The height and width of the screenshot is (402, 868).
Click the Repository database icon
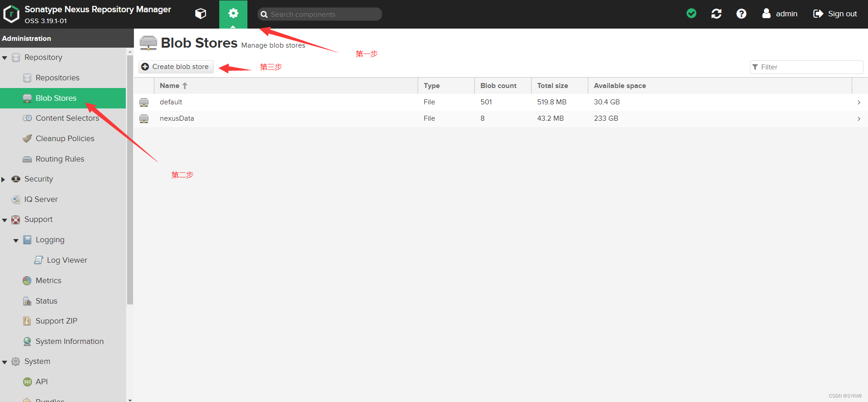16,57
